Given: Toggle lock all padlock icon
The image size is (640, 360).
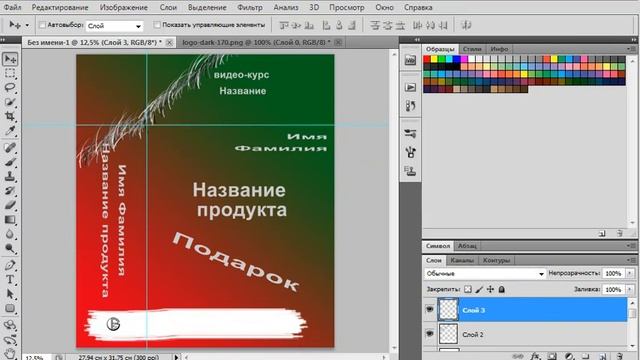Looking at the screenshot, I should point(502,289).
